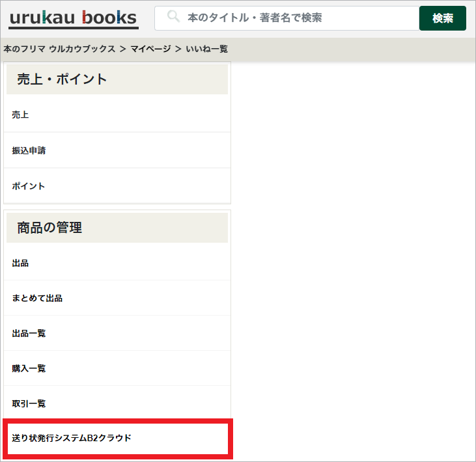Click the blank main content area
This screenshot has height=462, width=476.
tap(352, 260)
